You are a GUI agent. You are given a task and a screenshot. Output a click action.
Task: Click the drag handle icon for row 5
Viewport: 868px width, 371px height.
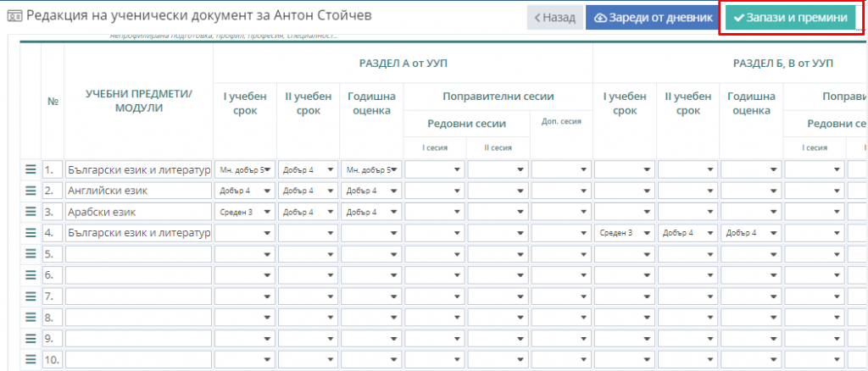point(31,254)
